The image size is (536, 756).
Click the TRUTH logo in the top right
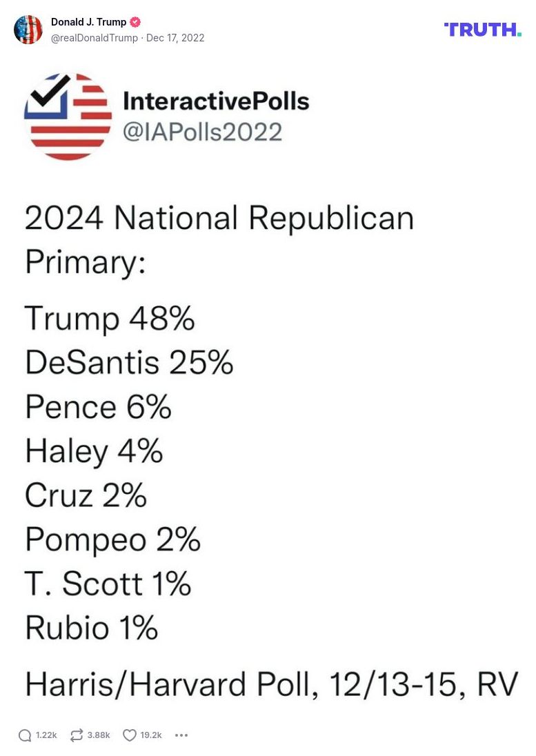[x=482, y=29]
